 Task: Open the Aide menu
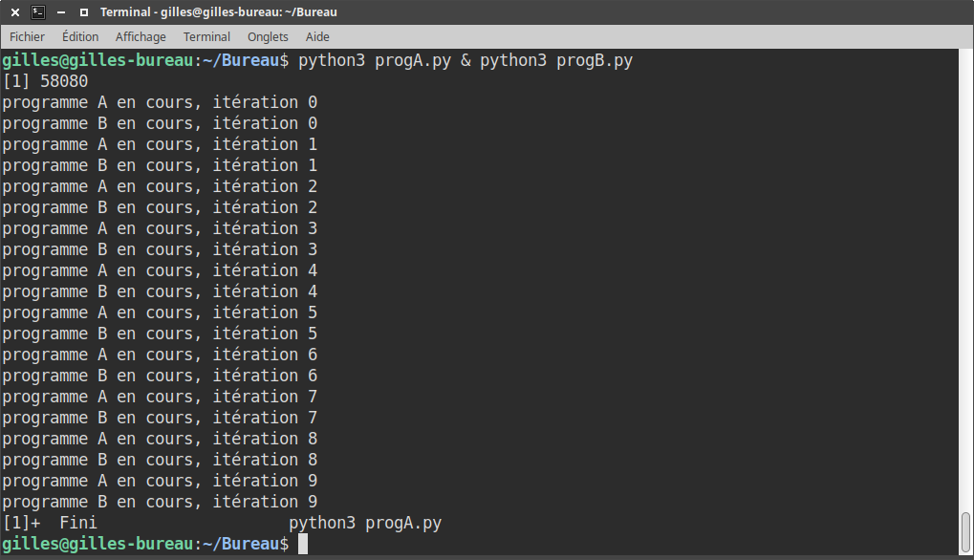(x=317, y=36)
